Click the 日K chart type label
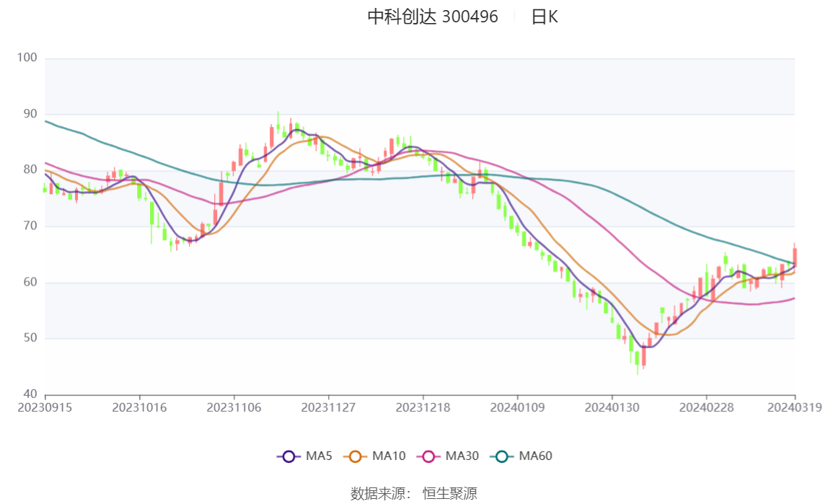 (x=545, y=17)
